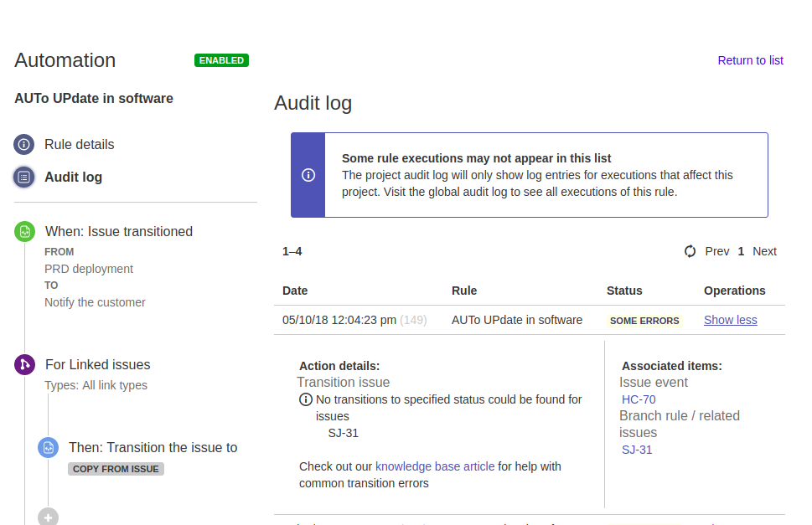This screenshot has width=812, height=525.
Task: Click the 1–4 results count
Action: [292, 251]
